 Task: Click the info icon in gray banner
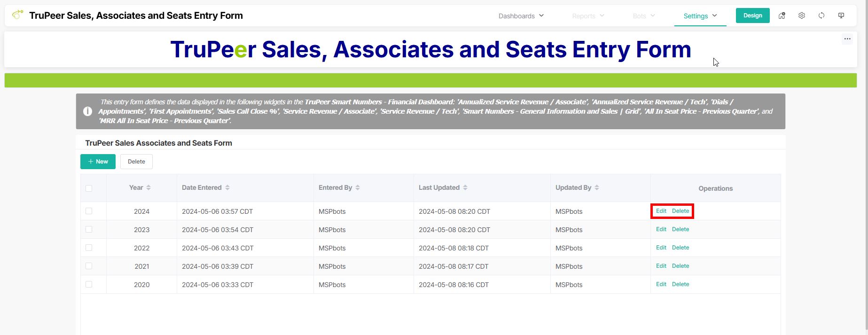click(87, 111)
